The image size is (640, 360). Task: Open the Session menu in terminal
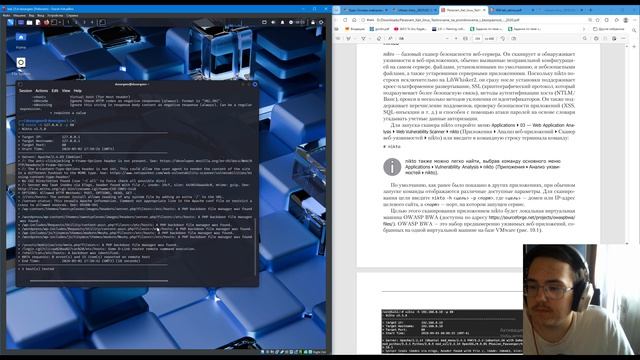pyautogui.click(x=25, y=91)
